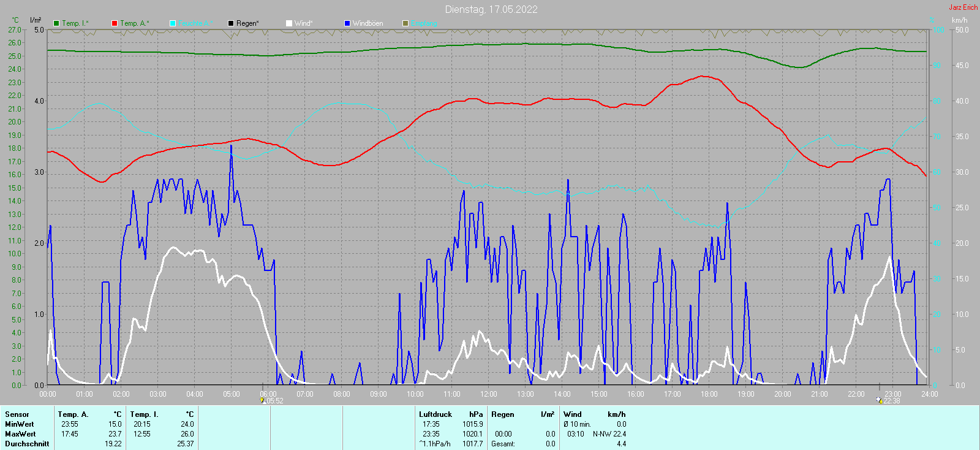Click the '°C' axis unit at top left
Screen dimensions: 980x450
coord(15,20)
